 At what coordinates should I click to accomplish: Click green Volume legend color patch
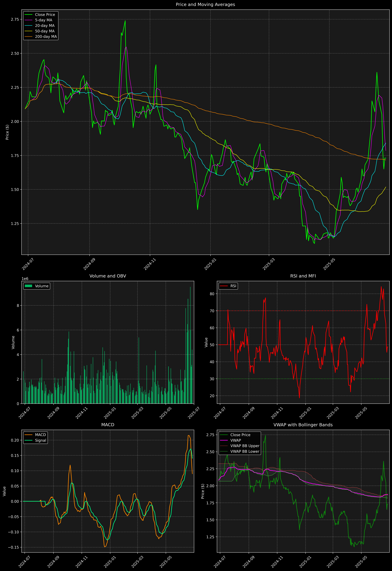click(x=29, y=286)
